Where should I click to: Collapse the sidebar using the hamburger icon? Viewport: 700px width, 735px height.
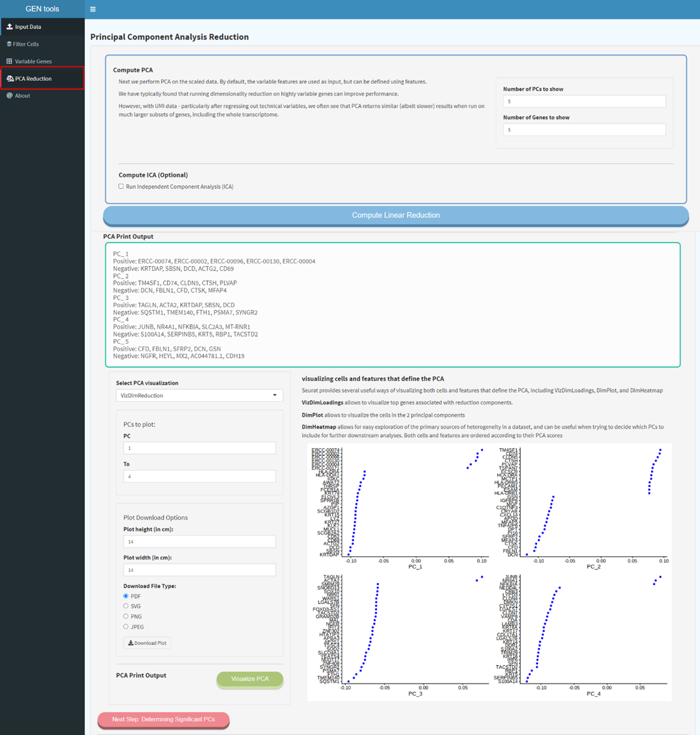[x=93, y=9]
